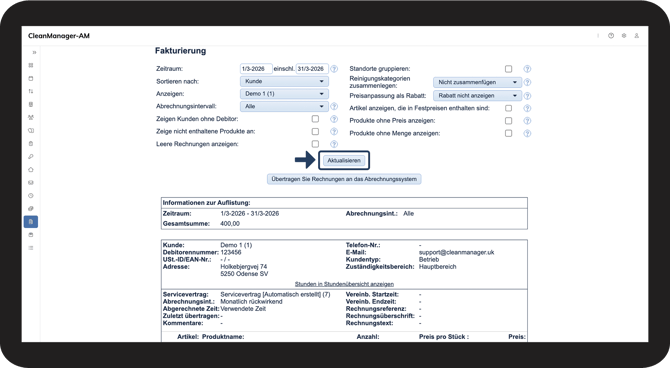
Task: Click Abrechnungsint. value Monatlich rückwirkend
Action: (x=251, y=301)
